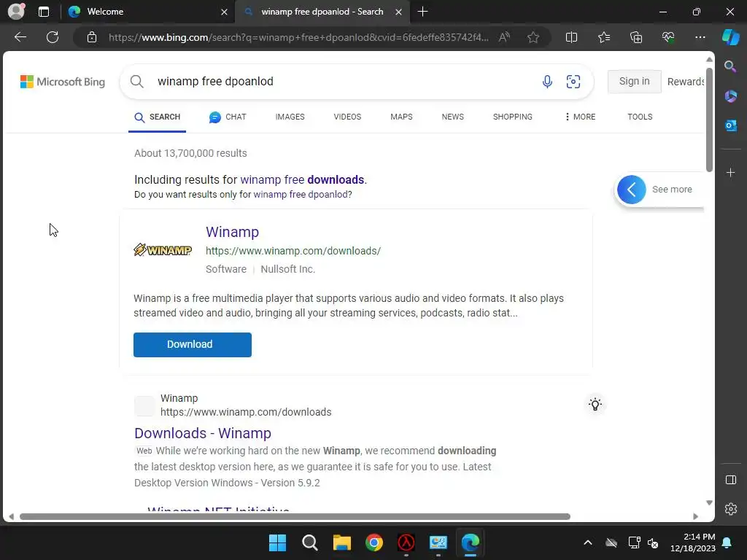Viewport: 747px width, 560px height.
Task: Search only for winamp free dpoanlod
Action: (301, 194)
